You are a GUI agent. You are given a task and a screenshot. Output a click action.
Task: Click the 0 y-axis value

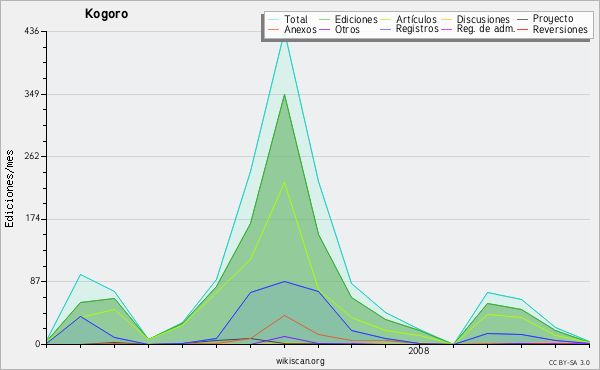click(x=38, y=344)
